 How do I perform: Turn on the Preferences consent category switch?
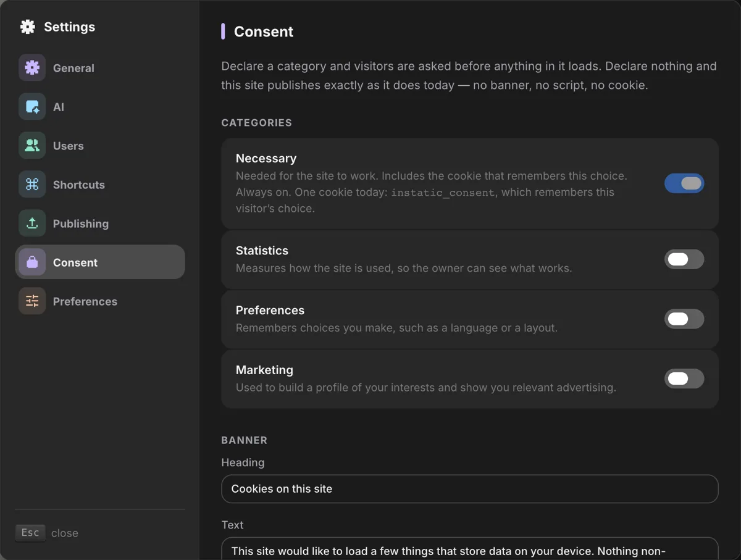(x=684, y=319)
